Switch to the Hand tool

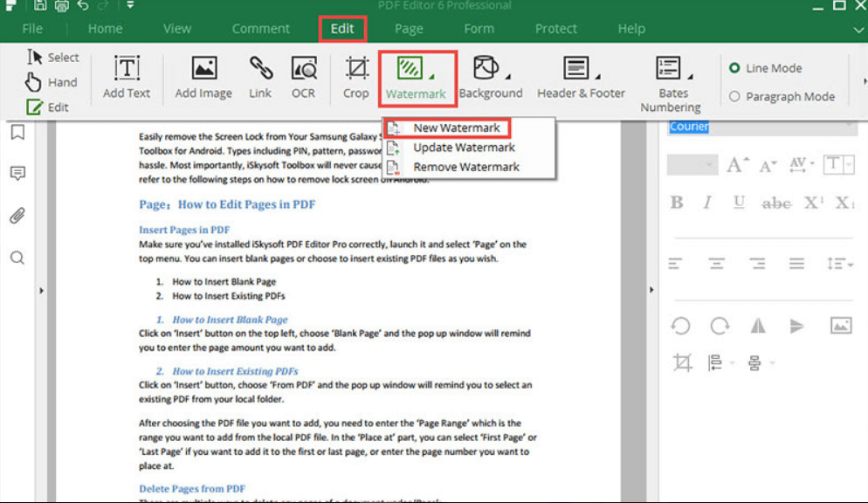(51, 82)
